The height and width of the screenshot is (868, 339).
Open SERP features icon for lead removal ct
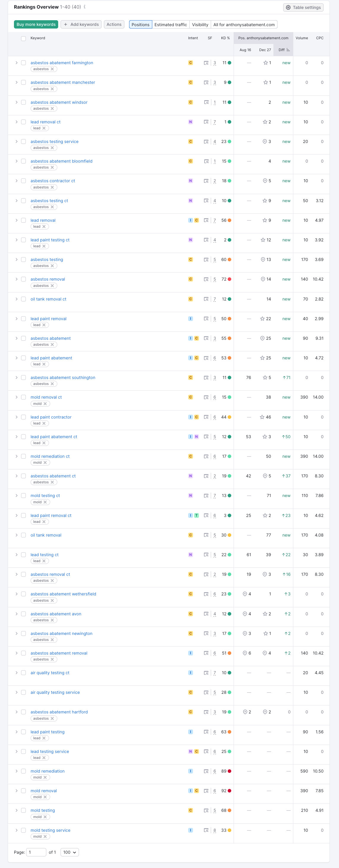tap(206, 122)
